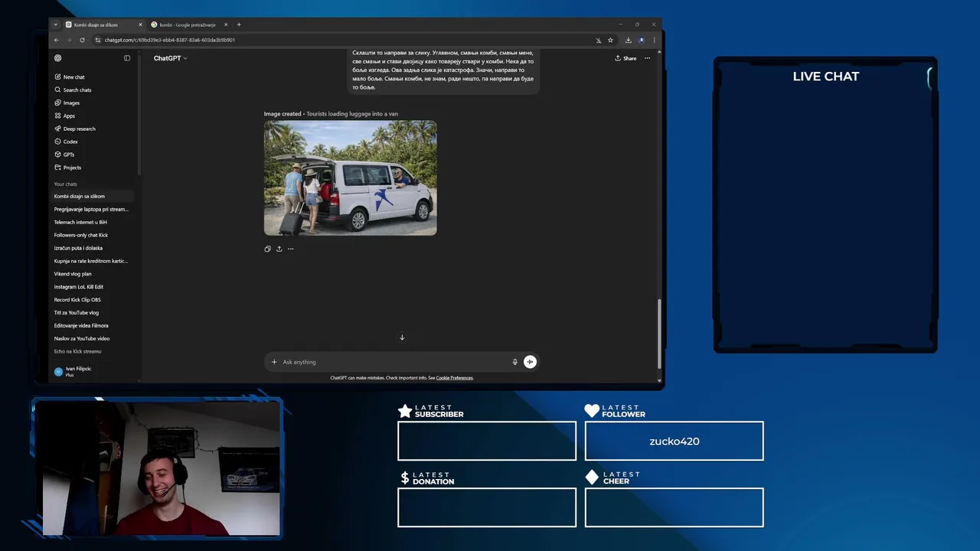This screenshot has height=551, width=980.
Task: Open the tab search dropdown
Action: (55, 24)
